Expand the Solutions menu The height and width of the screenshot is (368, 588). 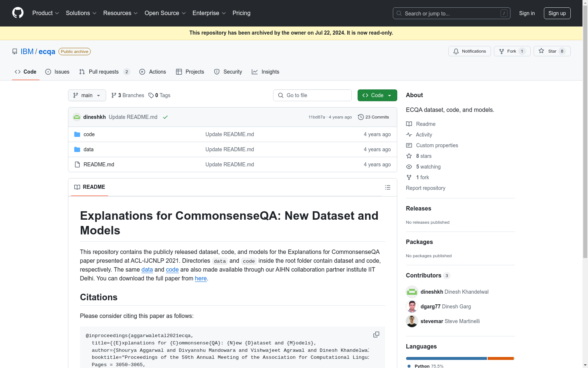tap(81, 13)
